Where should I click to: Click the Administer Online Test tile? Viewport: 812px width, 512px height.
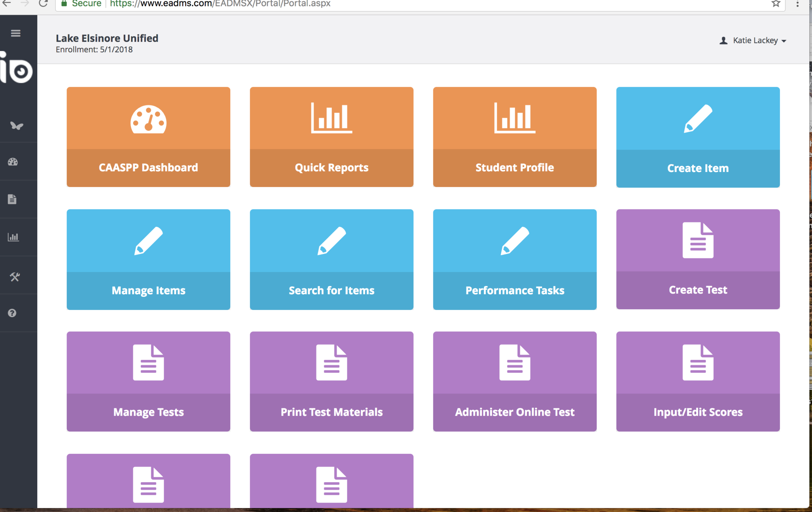coord(515,381)
